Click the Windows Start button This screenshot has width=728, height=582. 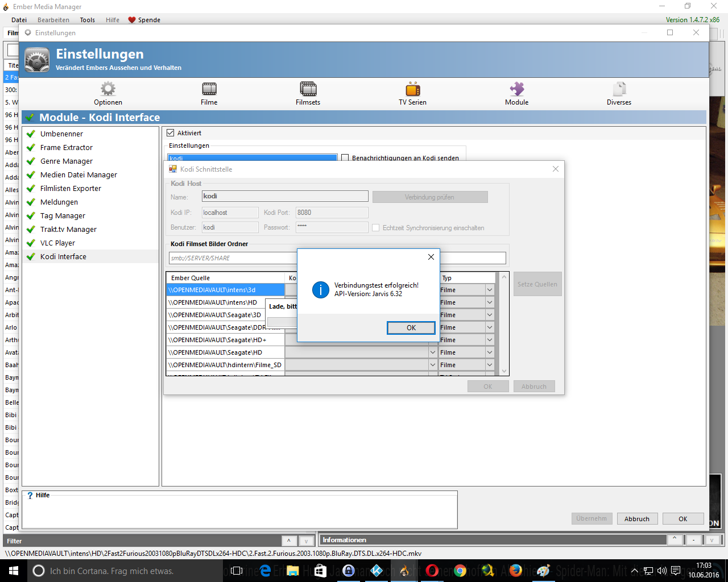14,571
